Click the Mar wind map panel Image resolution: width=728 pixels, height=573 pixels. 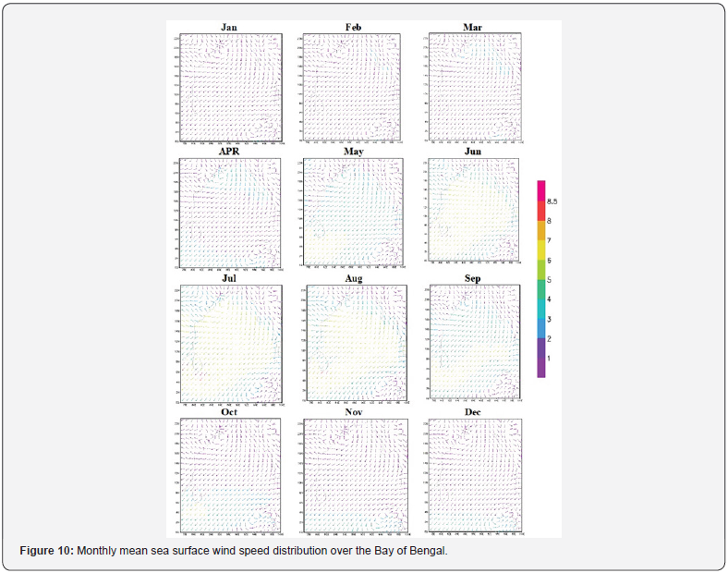[475, 86]
